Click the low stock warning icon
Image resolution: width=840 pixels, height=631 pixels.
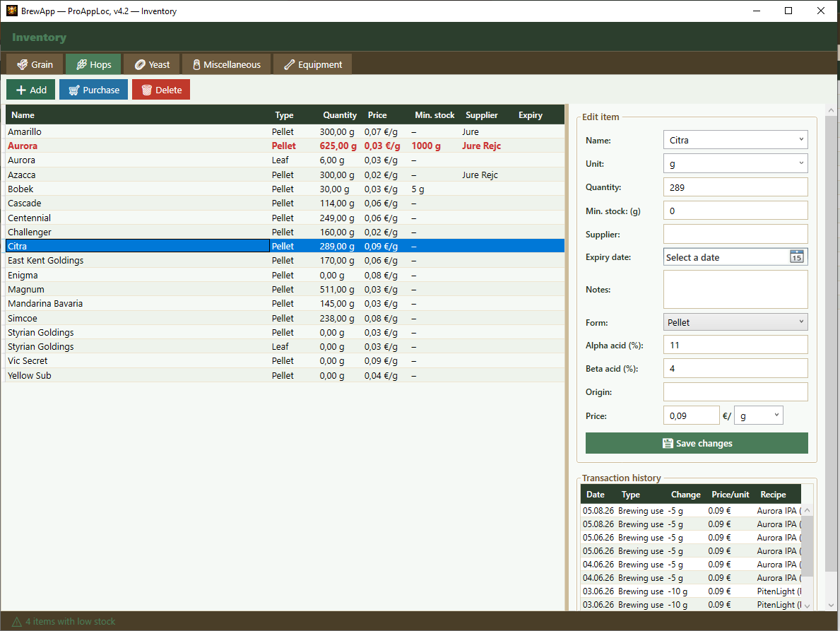17,621
